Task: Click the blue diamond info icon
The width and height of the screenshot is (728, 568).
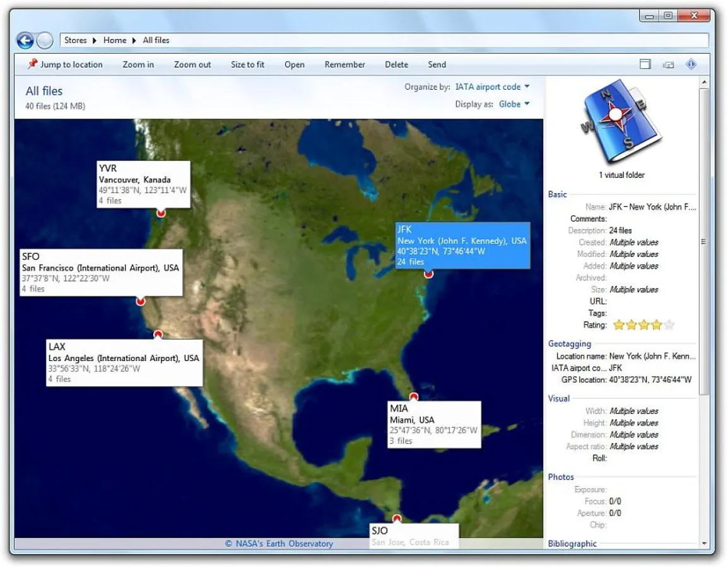Action: (691, 64)
